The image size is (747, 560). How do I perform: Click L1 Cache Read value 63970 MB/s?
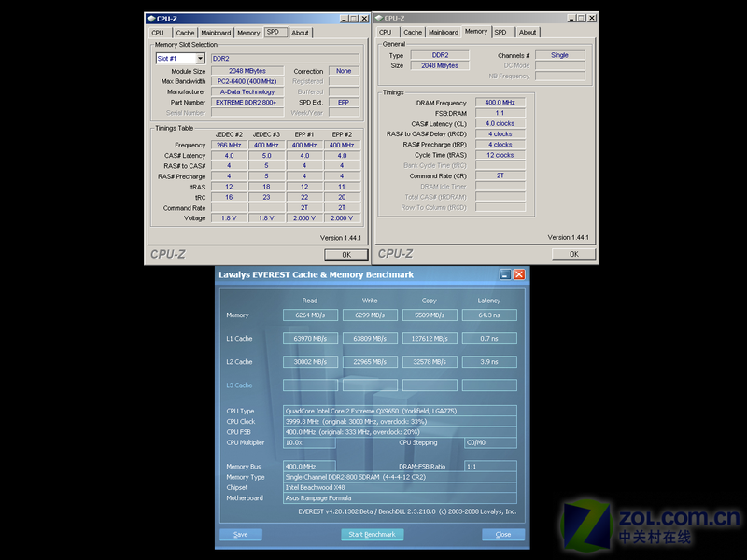310,339
